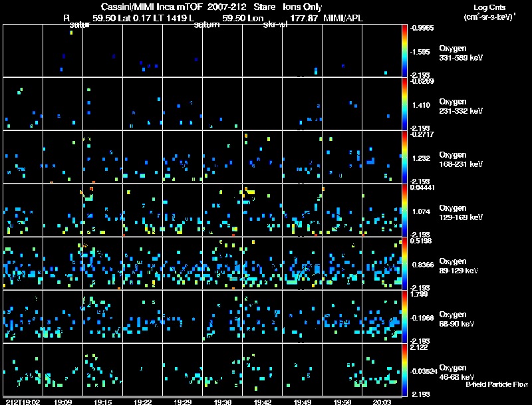The height and width of the screenshot is (405, 532).
Task: Click the '-0.1968' color scale value
Action: (x=422, y=318)
